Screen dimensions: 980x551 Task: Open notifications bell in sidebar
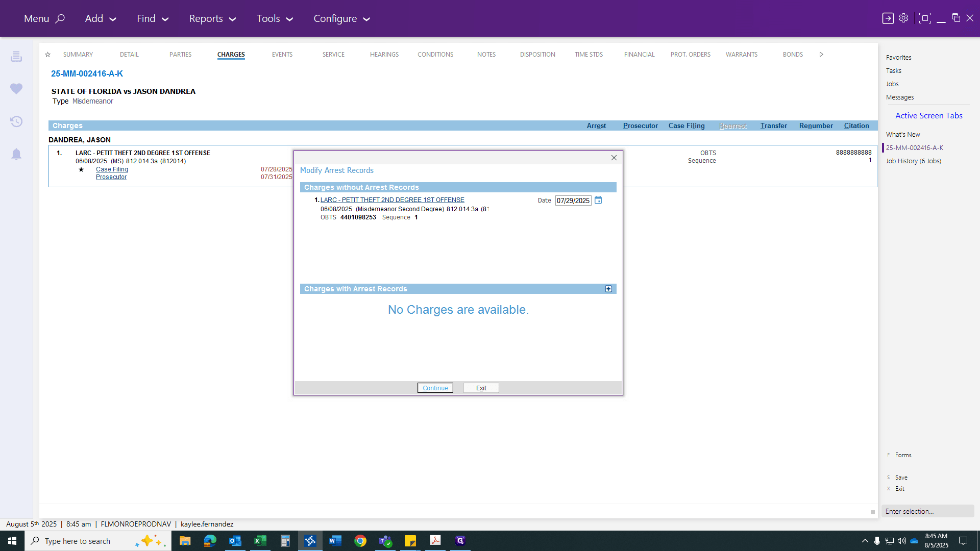coord(16,154)
